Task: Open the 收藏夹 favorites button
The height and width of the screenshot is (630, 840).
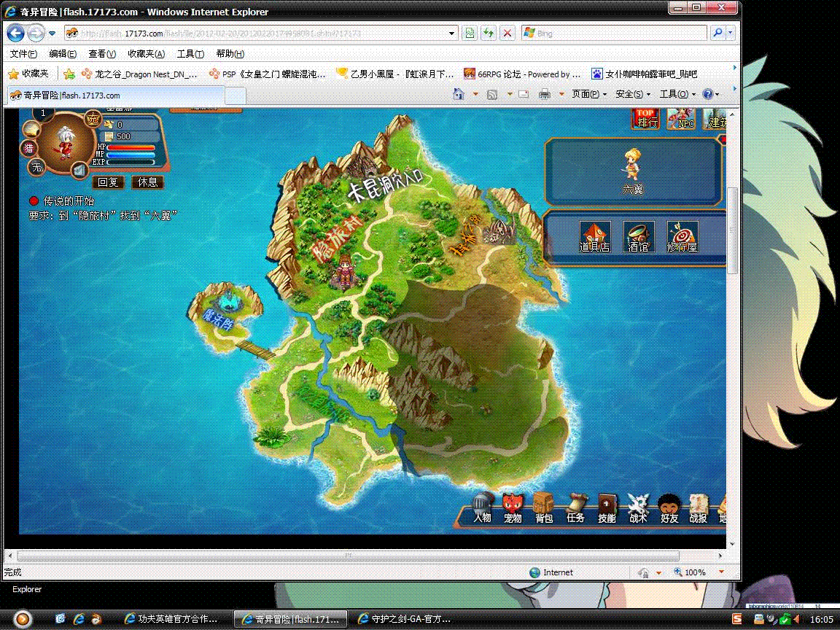Action: pyautogui.click(x=29, y=74)
